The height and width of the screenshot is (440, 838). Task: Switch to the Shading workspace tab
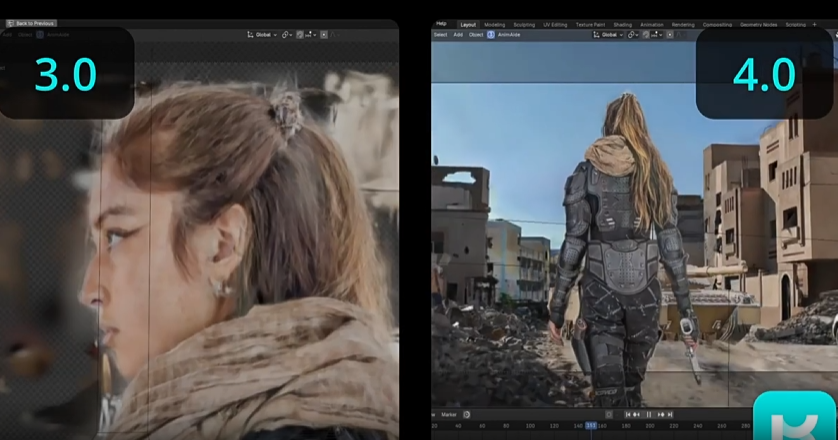622,24
